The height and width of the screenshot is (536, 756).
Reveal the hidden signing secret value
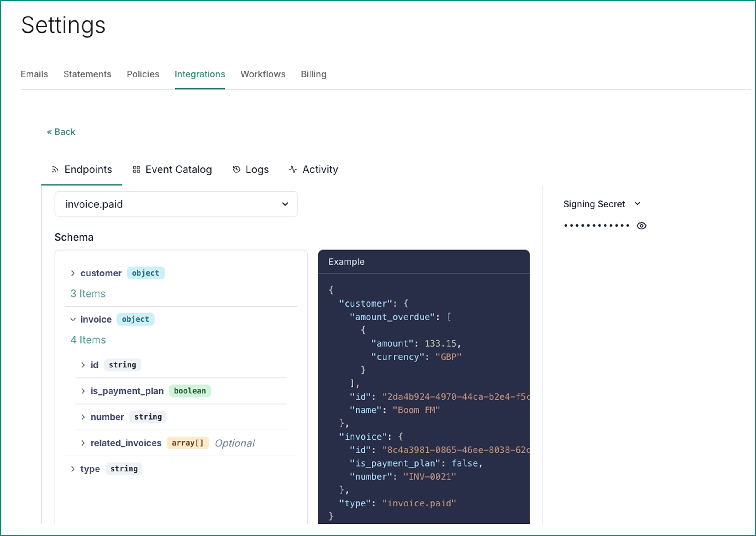tap(641, 225)
